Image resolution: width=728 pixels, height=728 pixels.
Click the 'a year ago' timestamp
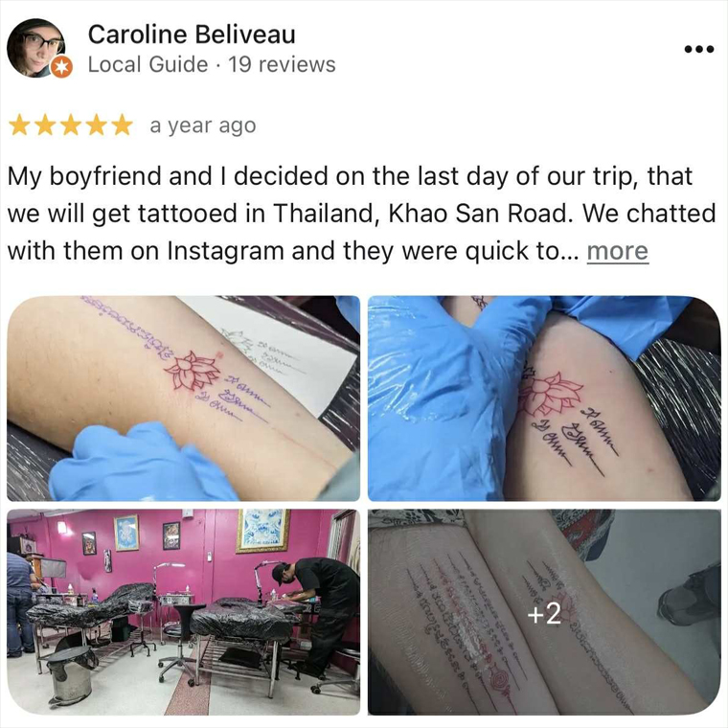[x=203, y=125]
